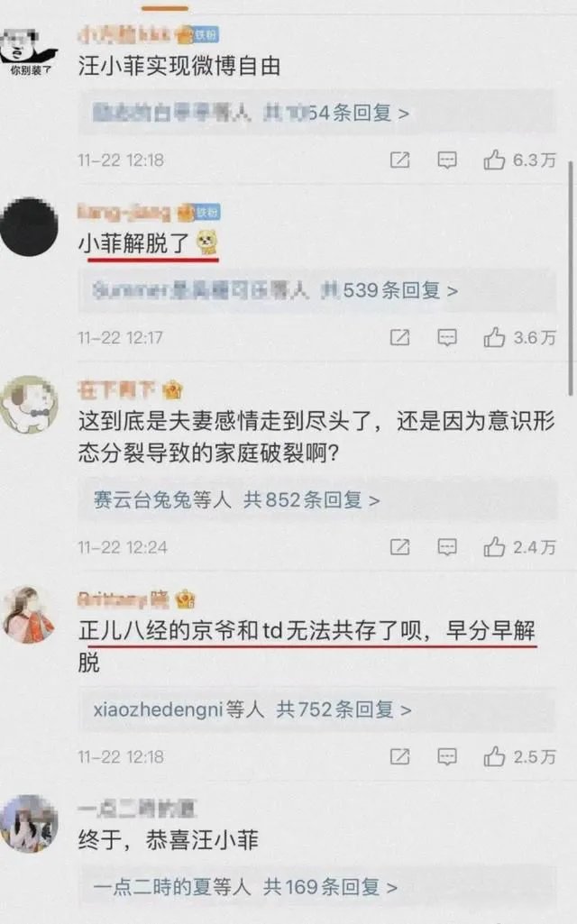Expand the 539条回复 thread
Image resolution: width=577 pixels, height=924 pixels.
point(317,290)
